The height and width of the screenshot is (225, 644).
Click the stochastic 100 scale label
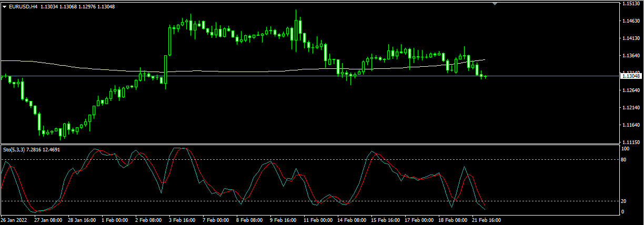(x=626, y=149)
